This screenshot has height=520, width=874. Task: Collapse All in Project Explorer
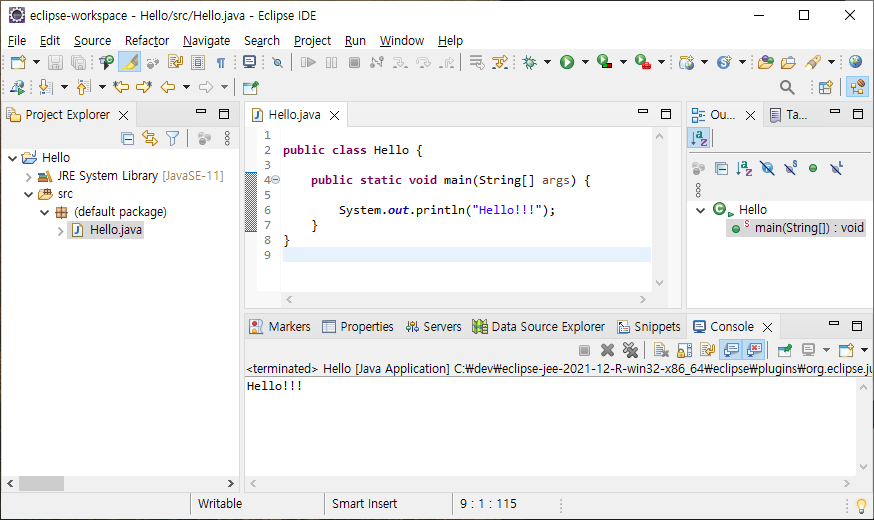pos(128,138)
